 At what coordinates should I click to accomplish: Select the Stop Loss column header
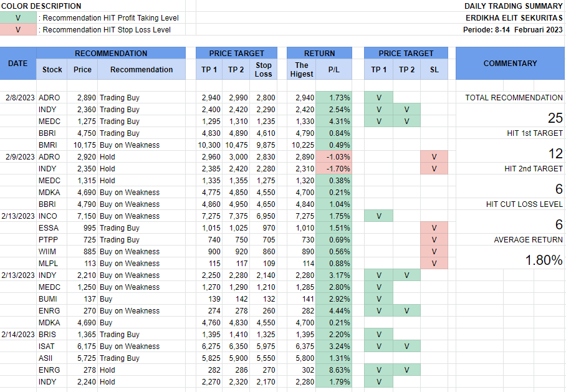[x=264, y=69]
